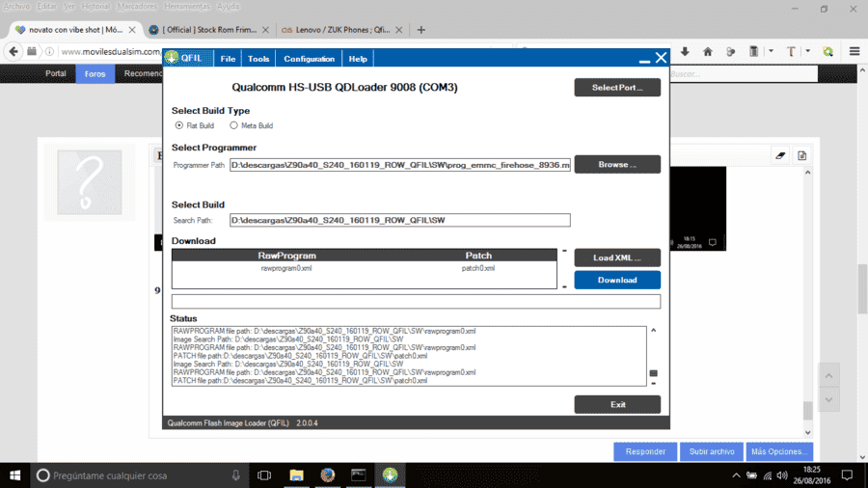Open Firefox from the taskbar
The width and height of the screenshot is (868, 488).
pyautogui.click(x=328, y=475)
